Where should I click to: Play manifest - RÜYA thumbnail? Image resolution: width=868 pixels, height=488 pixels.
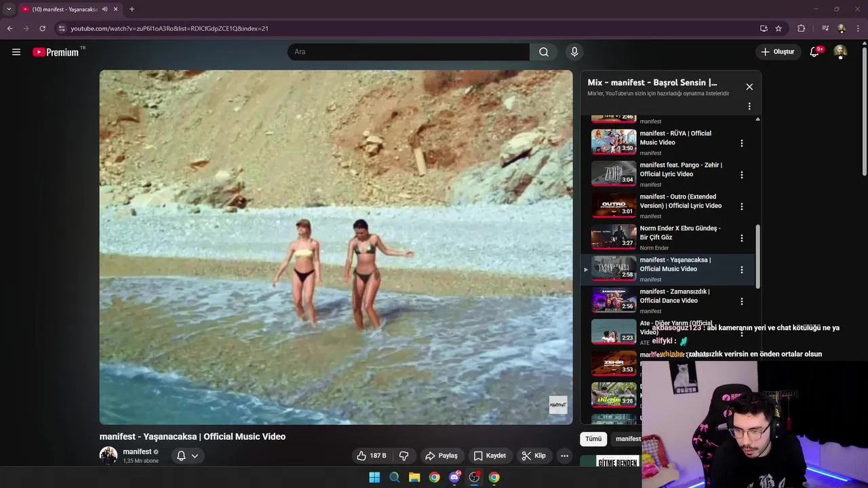(614, 142)
